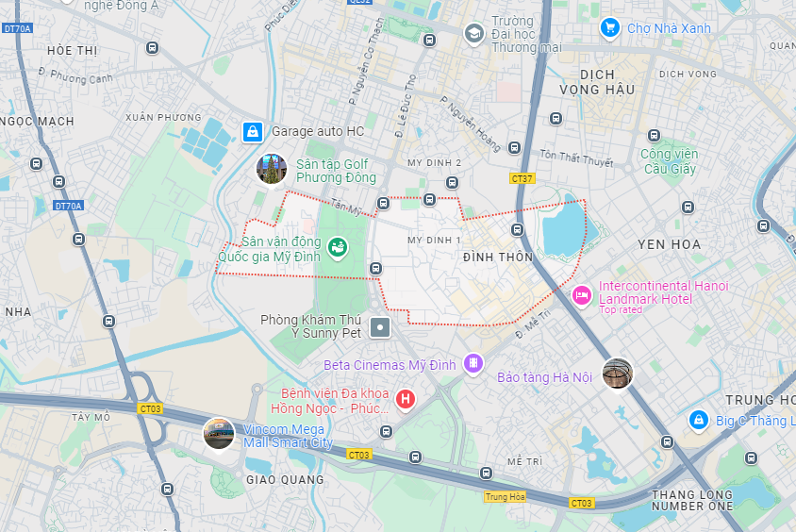796x532 pixels.
Task: Open the Trường Đại học Thương mại pin
Action: [x=474, y=35]
